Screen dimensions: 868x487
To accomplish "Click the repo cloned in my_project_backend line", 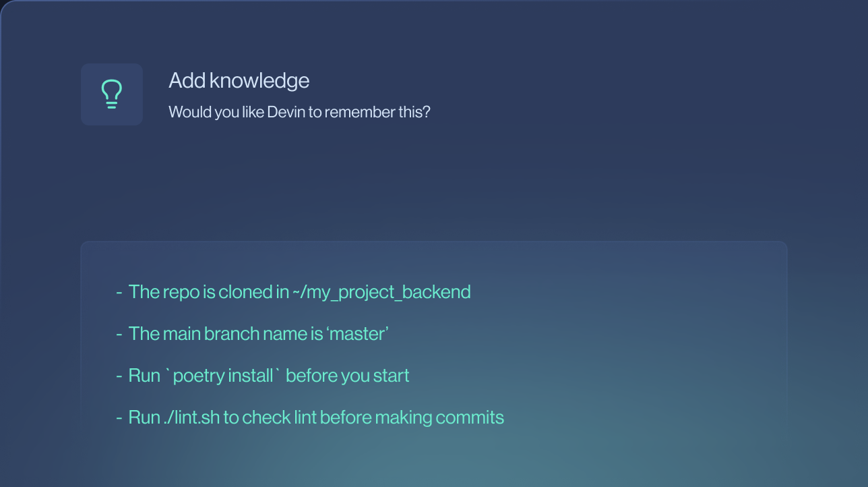I will [299, 291].
